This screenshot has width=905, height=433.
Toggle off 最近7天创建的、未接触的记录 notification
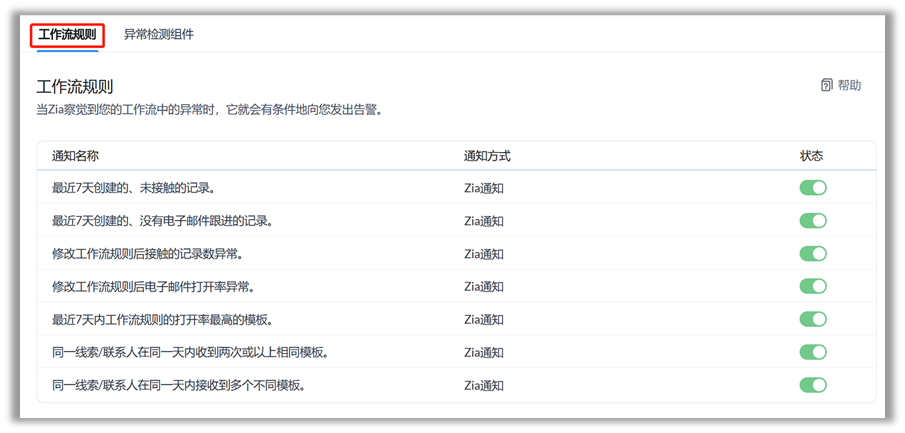tap(813, 188)
